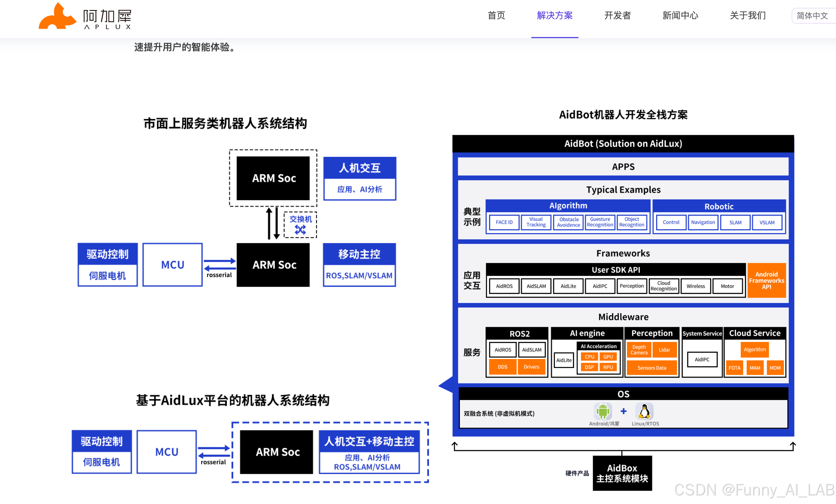
Task: Click the Navigation box under Robotic
Action: (x=703, y=222)
